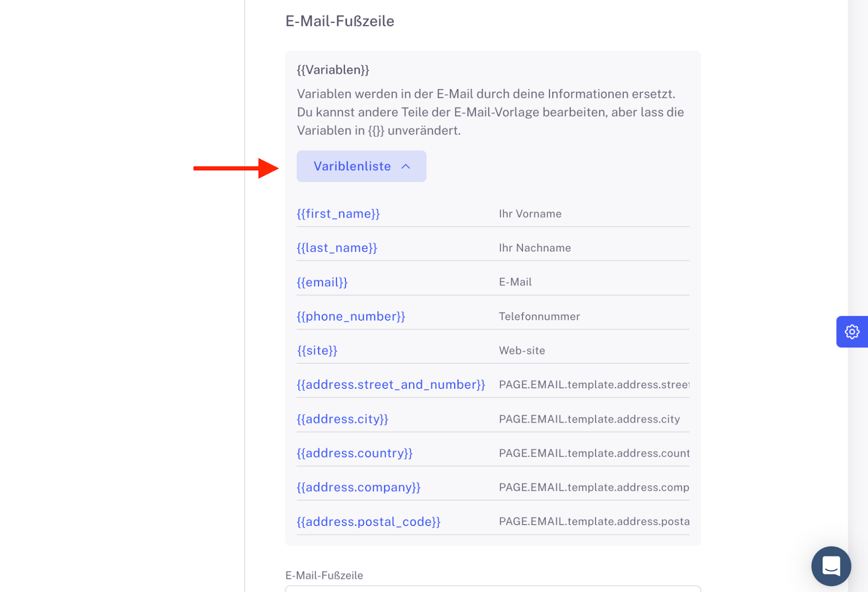Pick the {{address.company}} variable
This screenshot has width=868, height=592.
pyautogui.click(x=359, y=487)
